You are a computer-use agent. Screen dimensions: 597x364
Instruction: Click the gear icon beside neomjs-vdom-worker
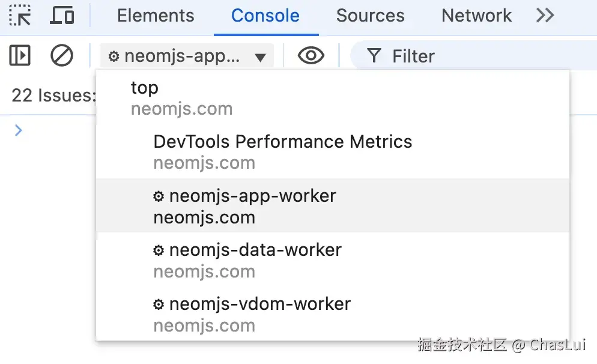[x=159, y=305]
